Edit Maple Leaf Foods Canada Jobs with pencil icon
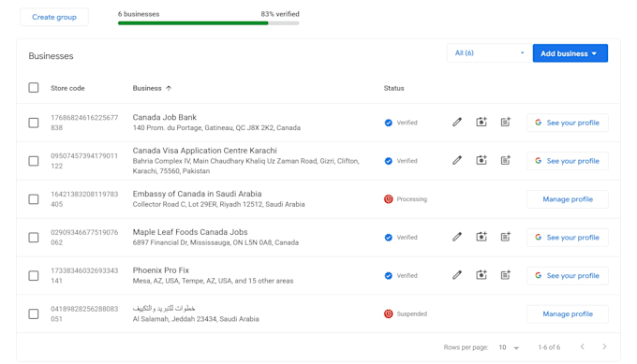This screenshot has height=364, width=637. click(457, 237)
